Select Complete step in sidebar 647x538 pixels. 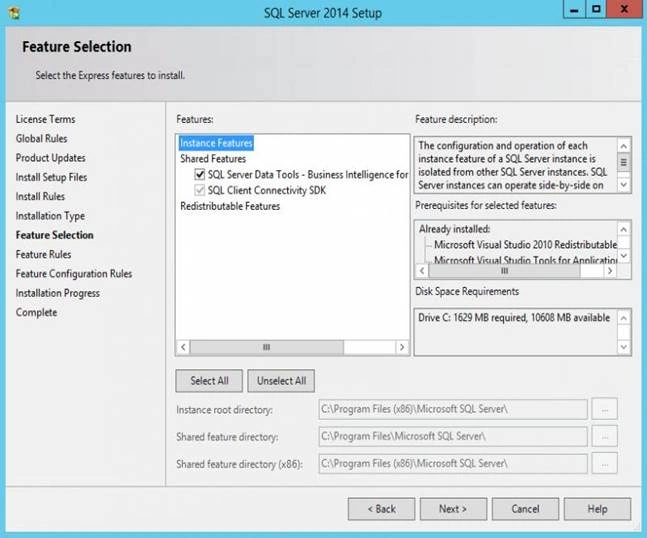click(36, 313)
